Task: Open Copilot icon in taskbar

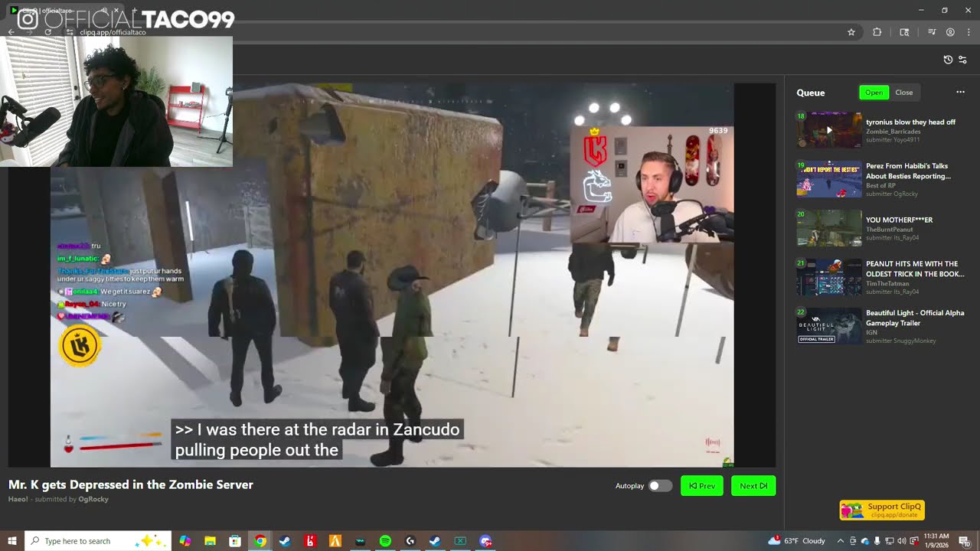Action: (185, 541)
